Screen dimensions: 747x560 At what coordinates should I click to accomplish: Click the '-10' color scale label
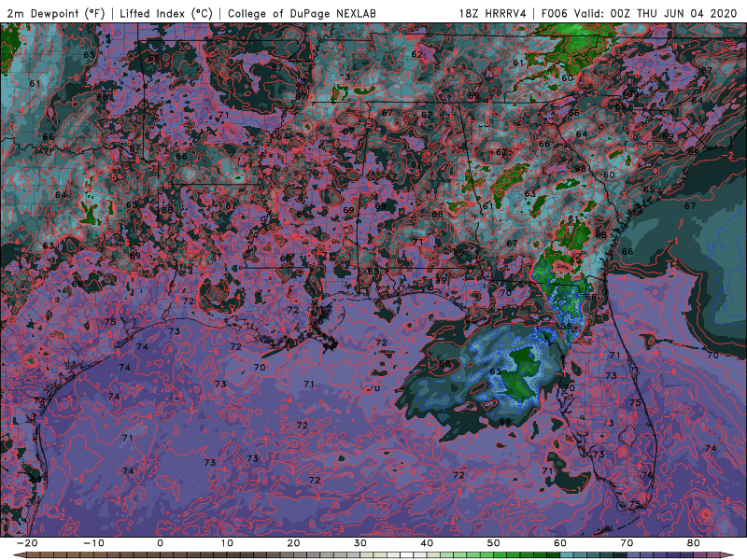[93, 543]
